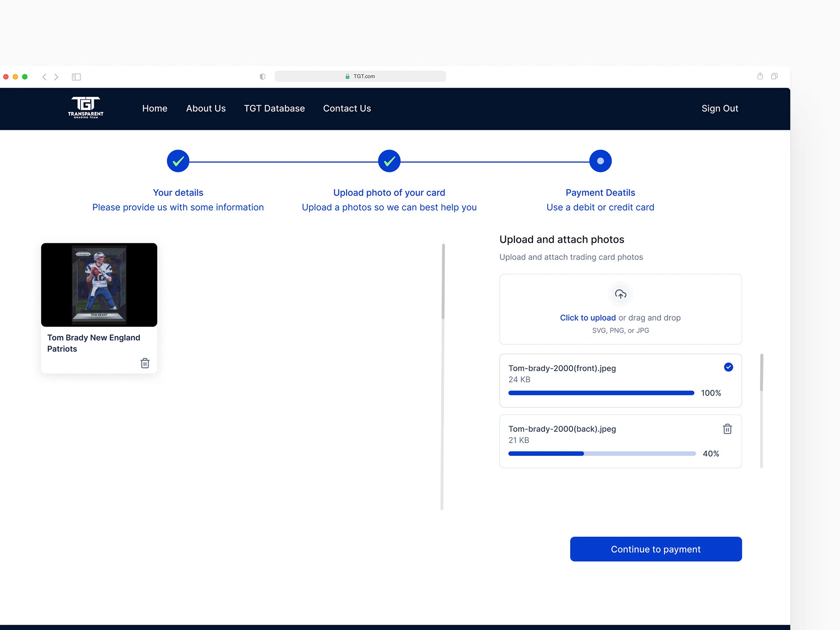Click the cloud upload icon
Image resolution: width=840 pixels, height=630 pixels.
click(x=620, y=294)
